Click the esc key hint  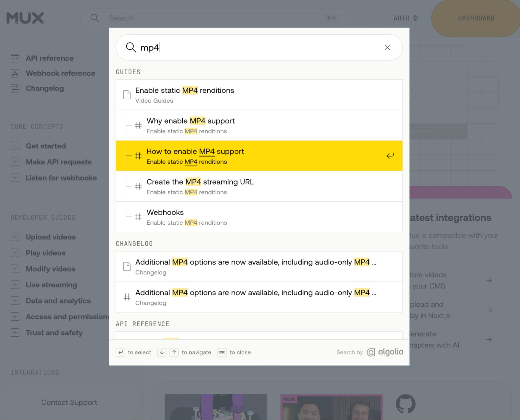[222, 352]
